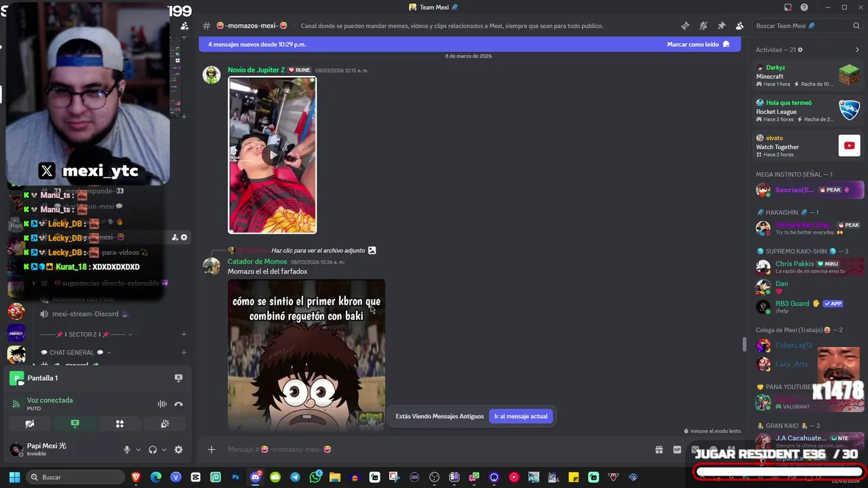Open the GIF picker icon
The image size is (868, 488).
[677, 449]
